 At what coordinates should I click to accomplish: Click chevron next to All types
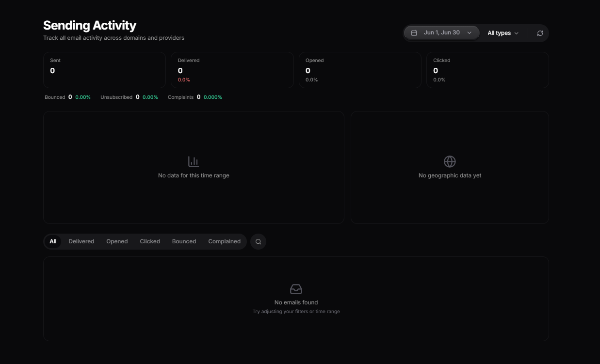point(516,33)
